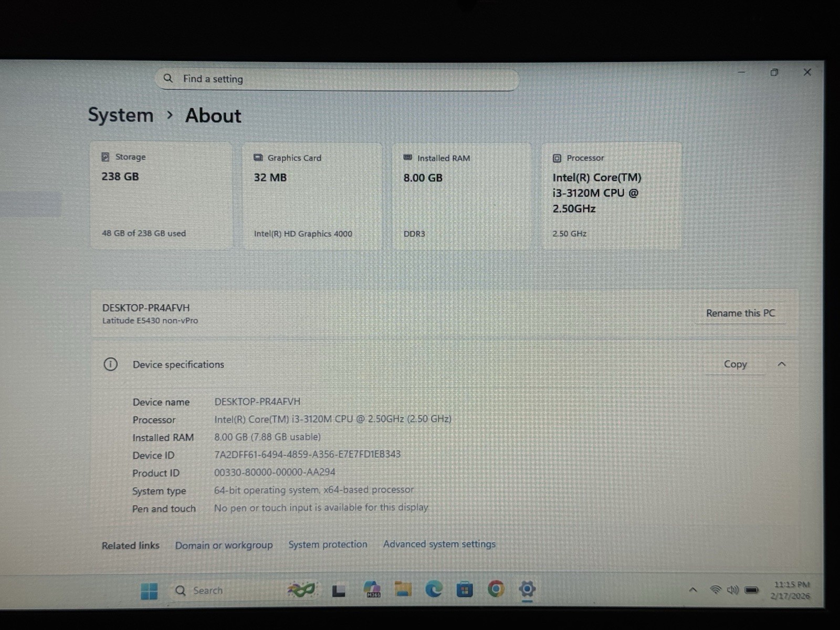
Task: Open the Domain or workgroup link
Action: (224, 545)
